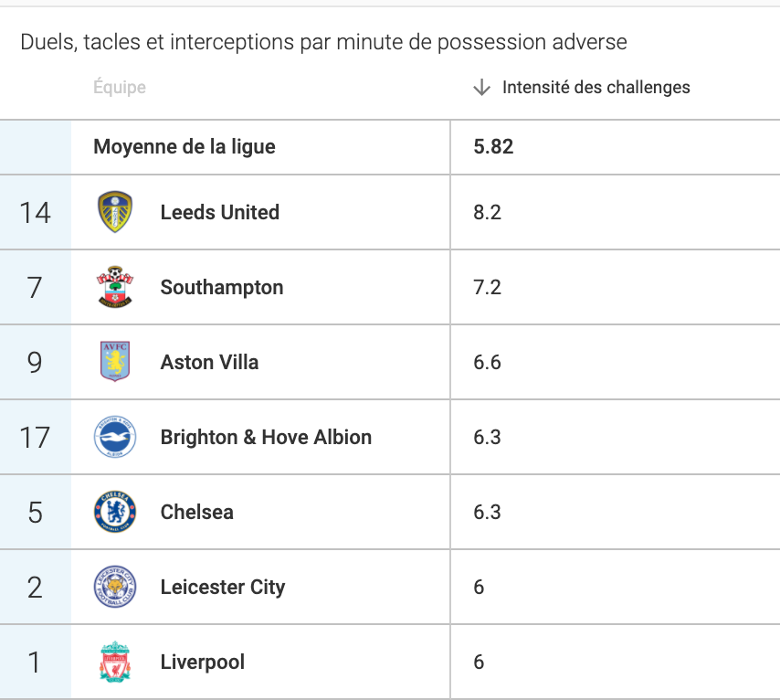Click the Leicester City club crest
This screenshot has width=780, height=700.
click(x=115, y=587)
